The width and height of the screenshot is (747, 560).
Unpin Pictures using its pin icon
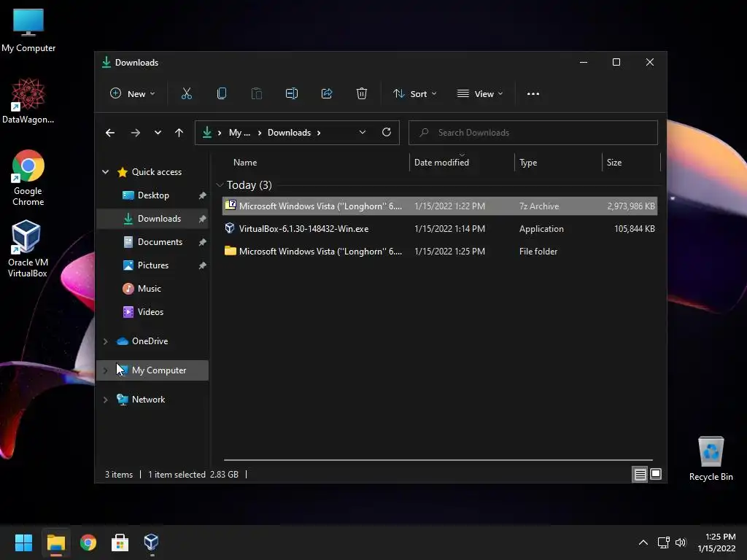203,265
